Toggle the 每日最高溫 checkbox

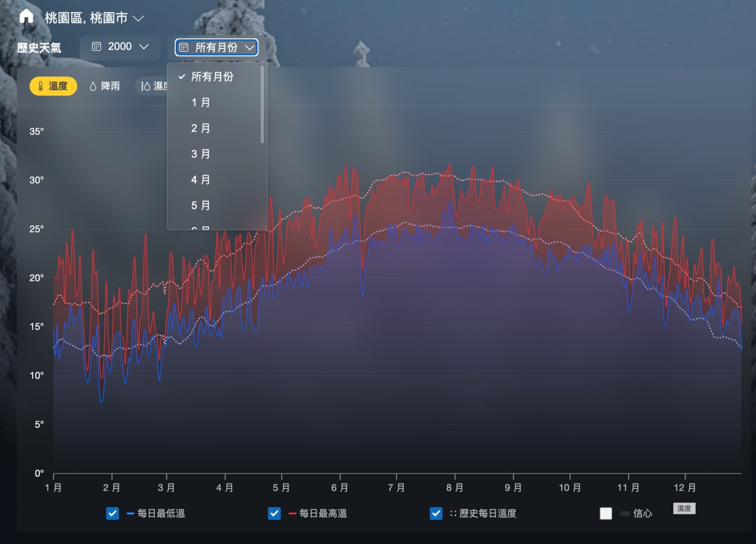[274, 513]
